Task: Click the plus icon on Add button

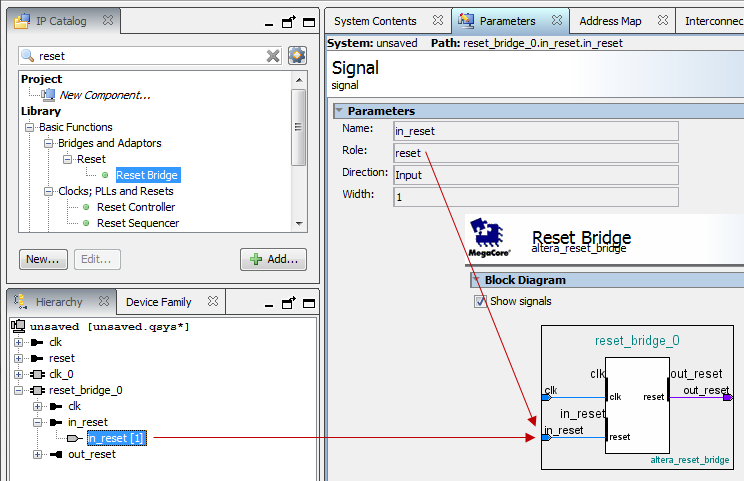Action: coord(256,259)
